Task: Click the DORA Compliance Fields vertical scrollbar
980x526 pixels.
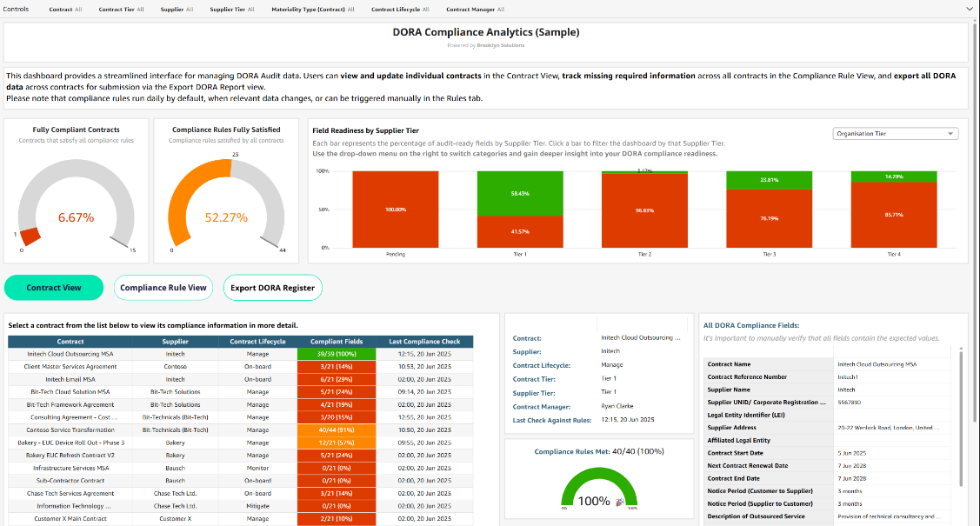Action: click(961, 417)
